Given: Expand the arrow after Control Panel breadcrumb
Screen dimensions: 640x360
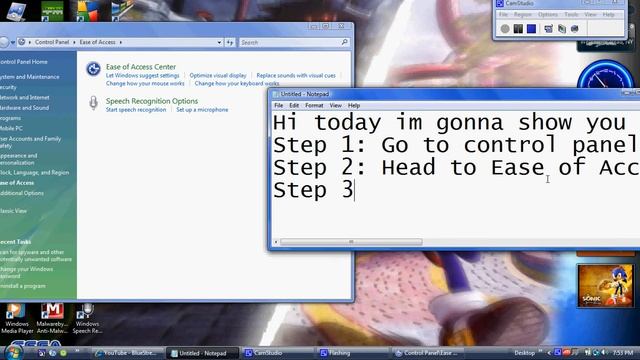Looking at the screenshot, I should tap(74, 42).
